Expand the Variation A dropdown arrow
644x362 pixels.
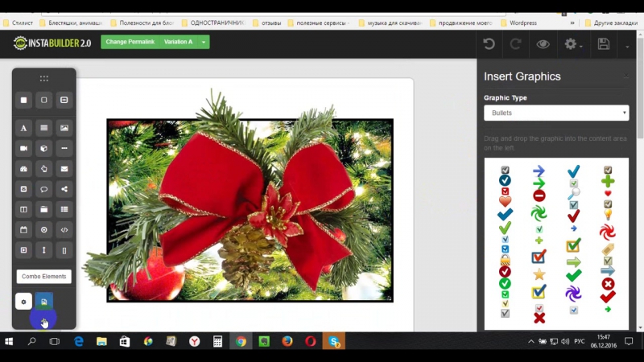tap(204, 42)
